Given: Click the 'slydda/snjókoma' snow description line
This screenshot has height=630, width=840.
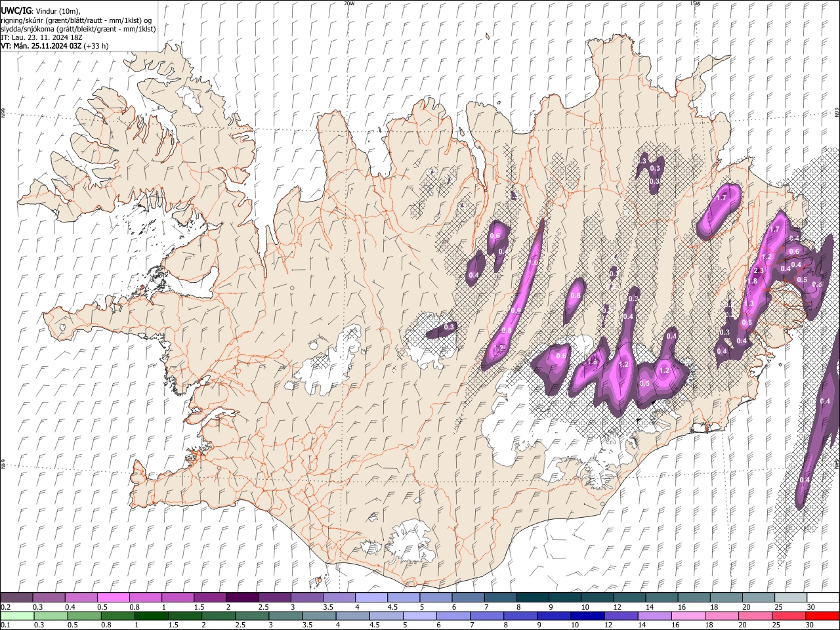Looking at the screenshot, I should pos(78,29).
